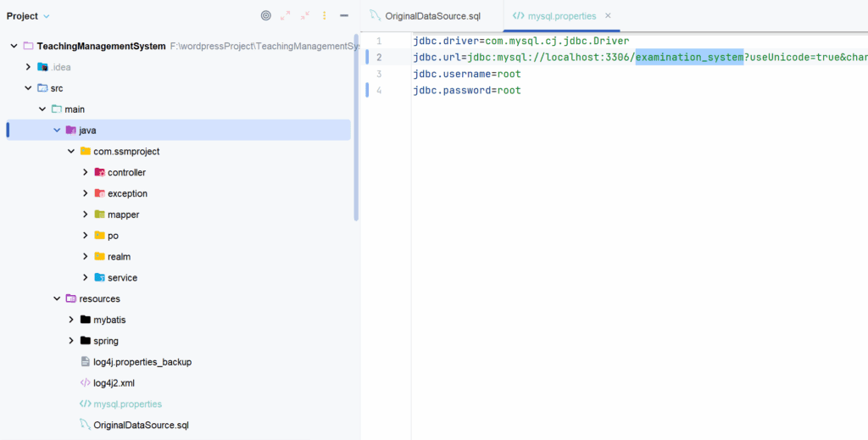
Task: Click the controller package folder icon
Action: (99, 172)
